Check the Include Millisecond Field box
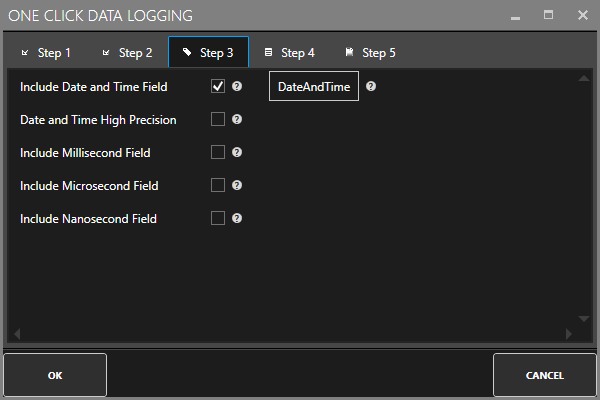600x400 pixels. click(218, 153)
